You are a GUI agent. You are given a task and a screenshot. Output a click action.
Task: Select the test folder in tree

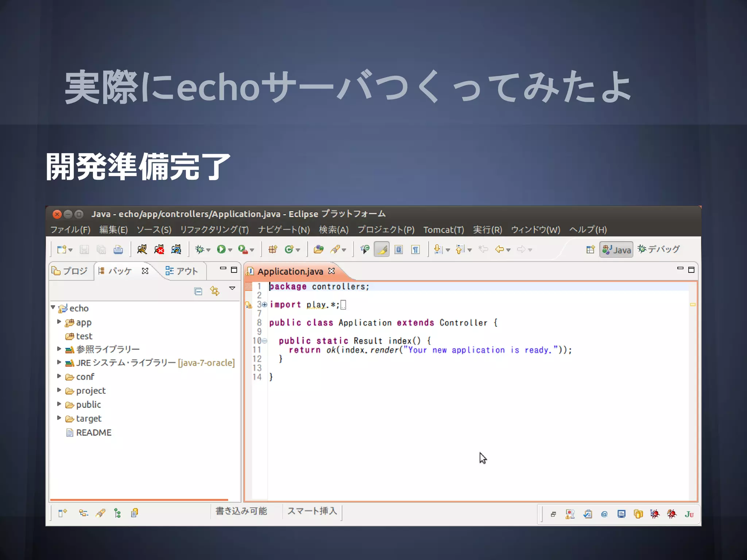pos(79,336)
